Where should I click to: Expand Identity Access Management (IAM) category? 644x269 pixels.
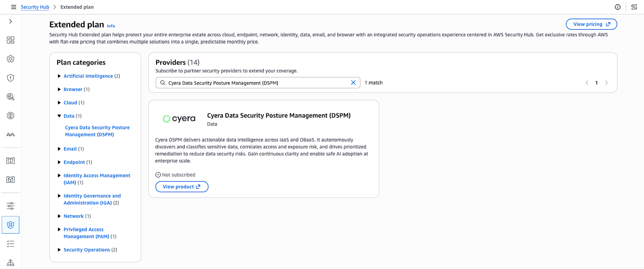tap(59, 175)
